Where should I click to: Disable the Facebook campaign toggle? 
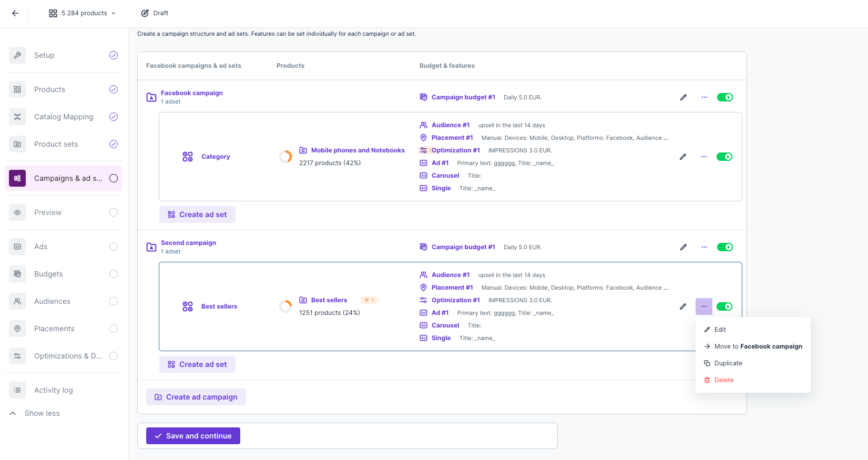(724, 97)
